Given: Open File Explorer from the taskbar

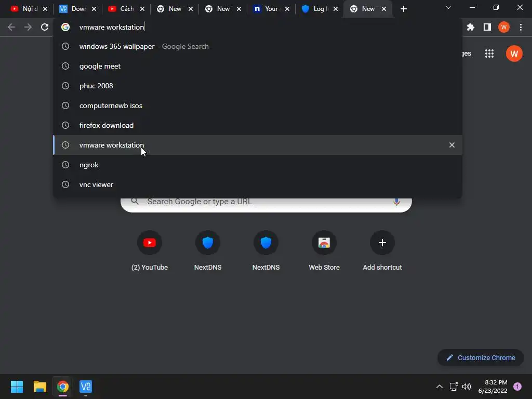Looking at the screenshot, I should (x=39, y=387).
